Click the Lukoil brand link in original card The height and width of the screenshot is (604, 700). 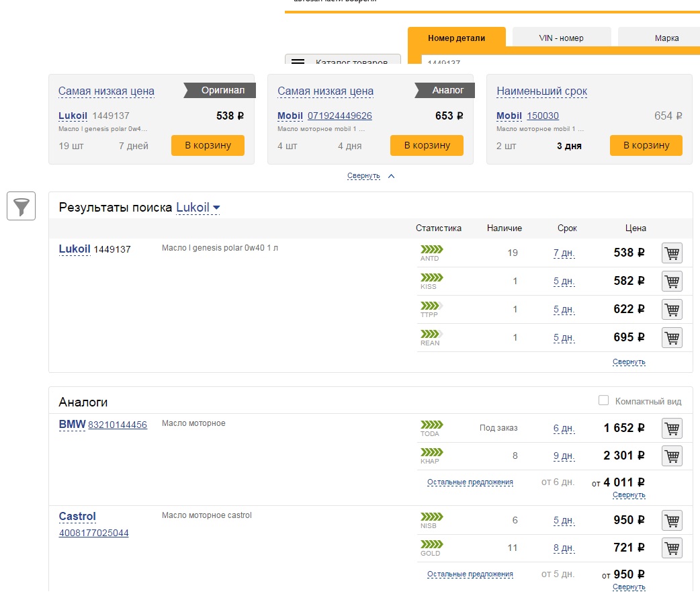coord(73,116)
